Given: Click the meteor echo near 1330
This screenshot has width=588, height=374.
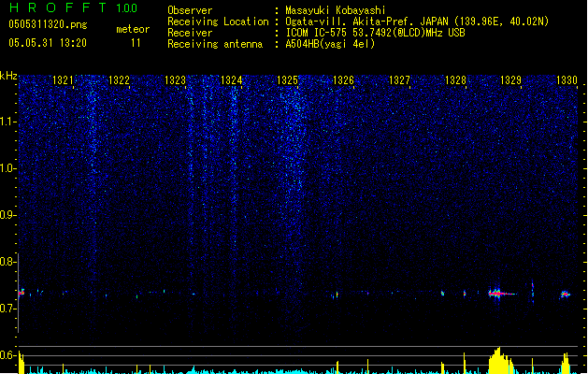Looking at the screenshot, I should tap(566, 295).
